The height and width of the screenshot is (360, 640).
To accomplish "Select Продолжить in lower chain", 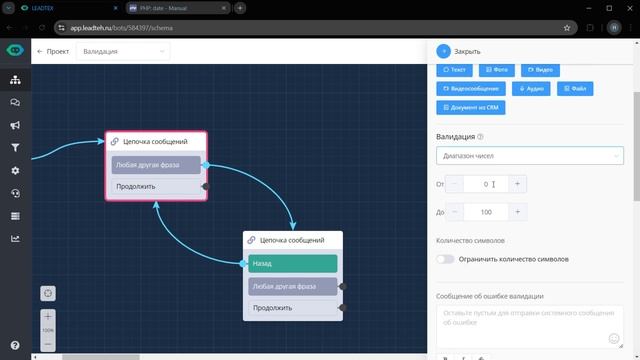I will (x=293, y=308).
